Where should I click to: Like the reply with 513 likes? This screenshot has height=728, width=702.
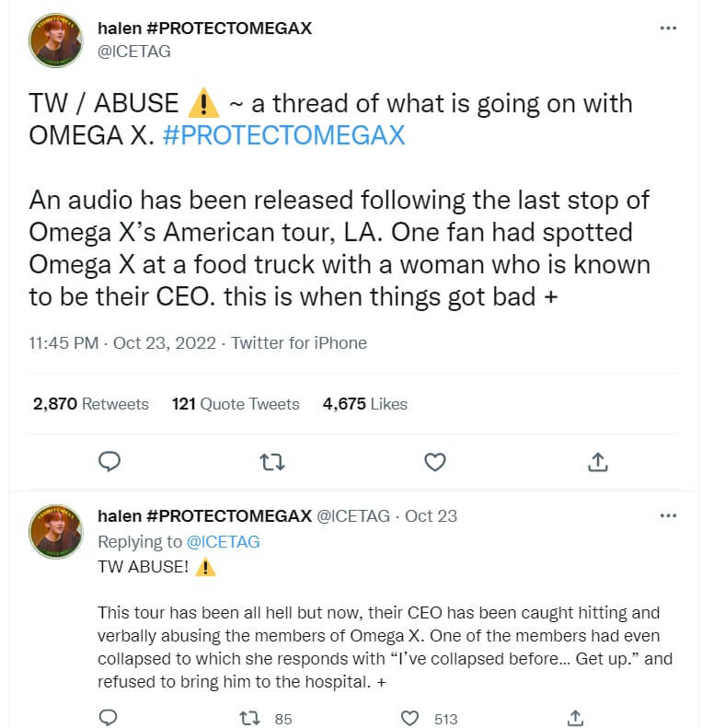coord(410,717)
